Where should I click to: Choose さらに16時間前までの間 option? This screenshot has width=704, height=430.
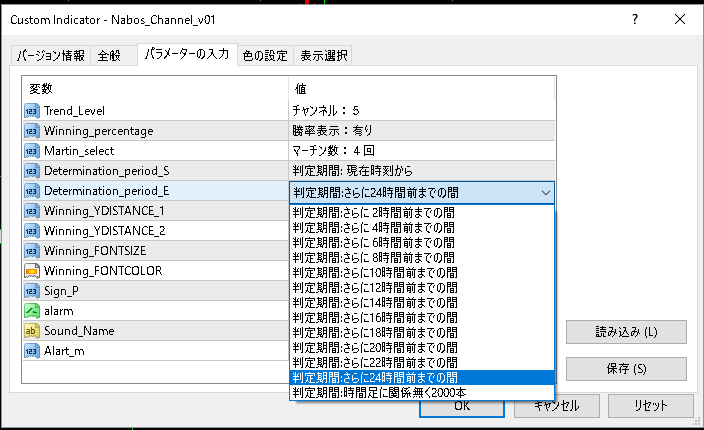pyautogui.click(x=422, y=318)
